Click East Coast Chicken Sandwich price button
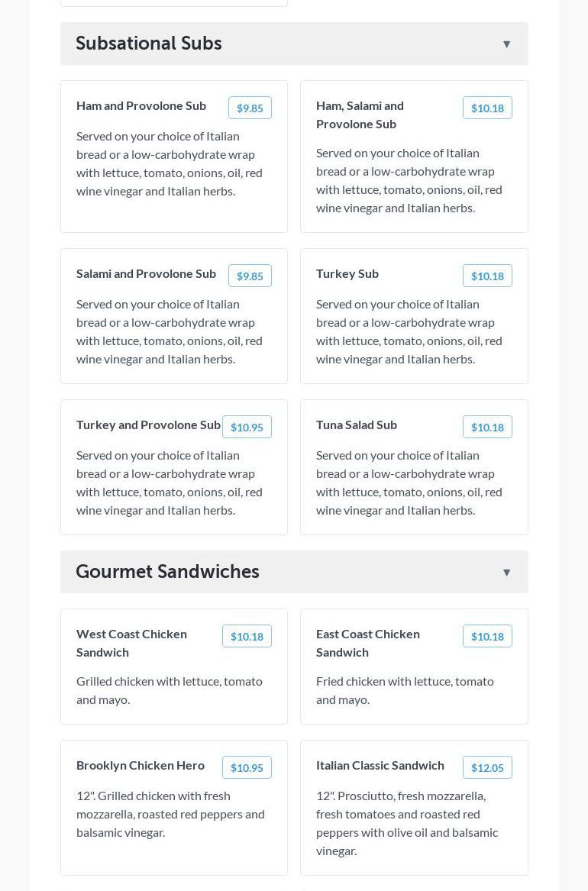This screenshot has width=588, height=891. [x=487, y=636]
